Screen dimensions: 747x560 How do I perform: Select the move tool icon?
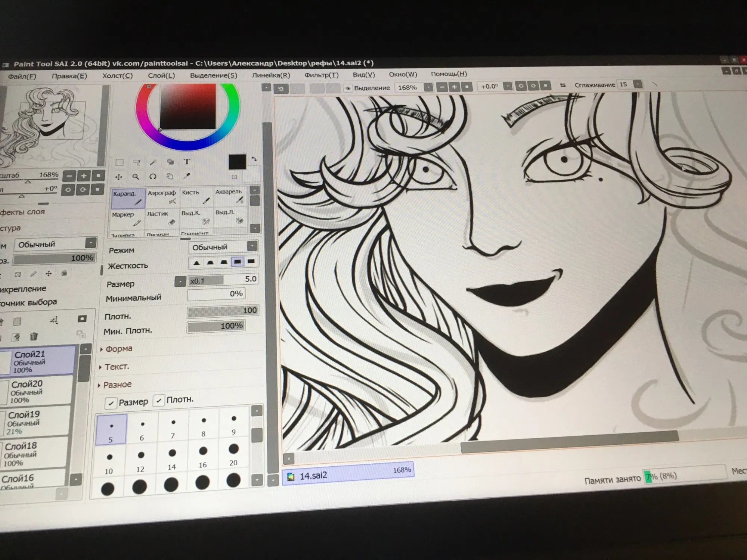119,177
